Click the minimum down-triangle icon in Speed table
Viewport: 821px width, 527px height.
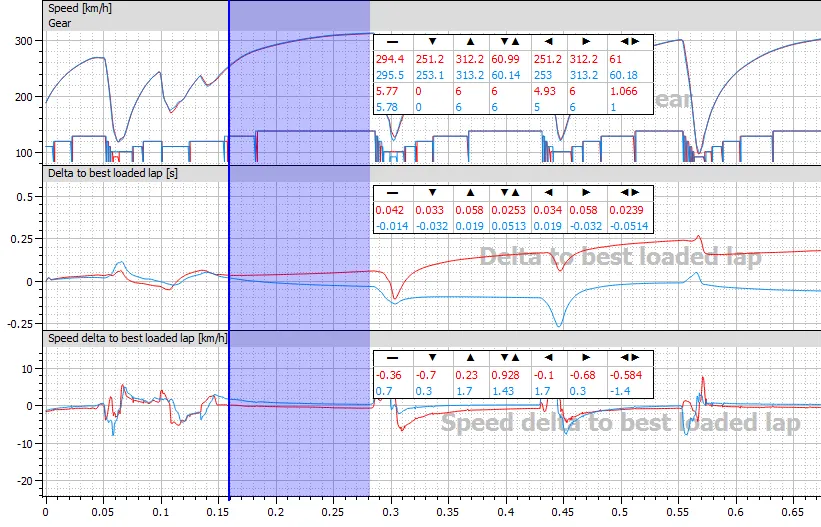431,42
